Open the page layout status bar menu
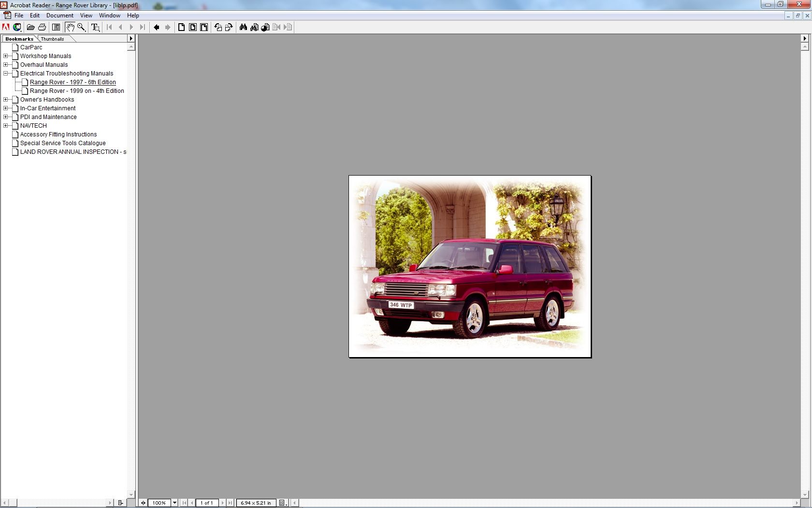This screenshot has height=508, width=812. (283, 503)
